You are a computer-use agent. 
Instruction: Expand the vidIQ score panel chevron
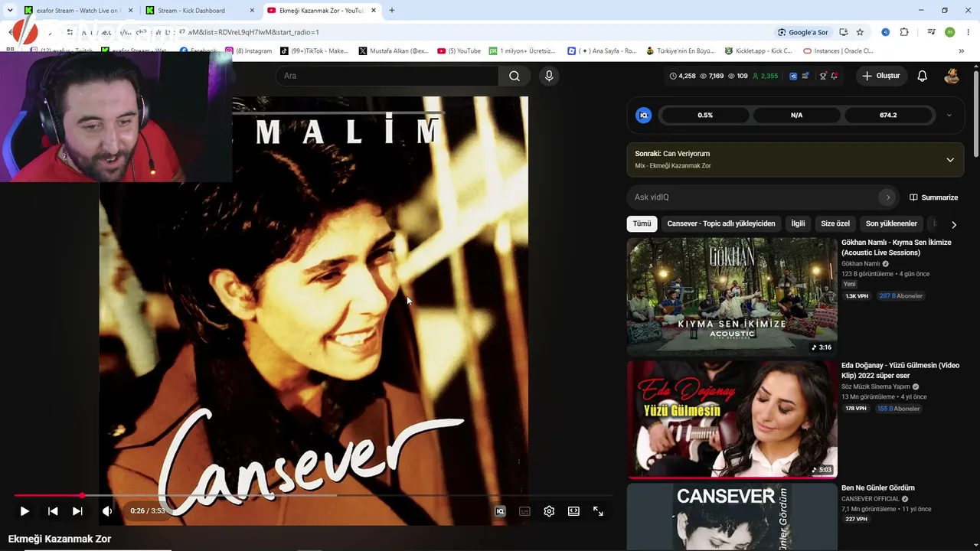click(949, 115)
